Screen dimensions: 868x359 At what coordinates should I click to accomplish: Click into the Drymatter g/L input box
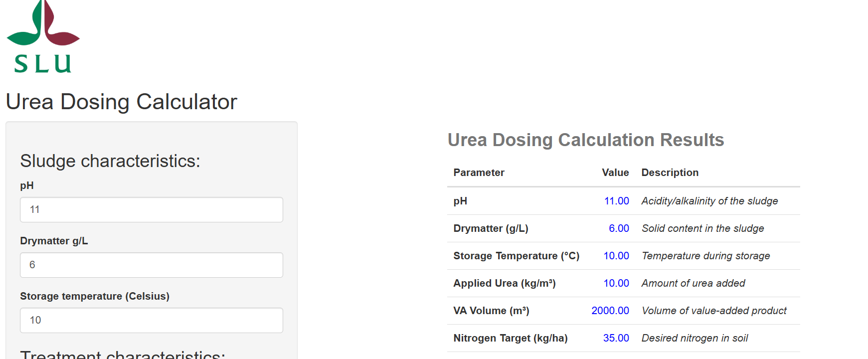pyautogui.click(x=151, y=265)
